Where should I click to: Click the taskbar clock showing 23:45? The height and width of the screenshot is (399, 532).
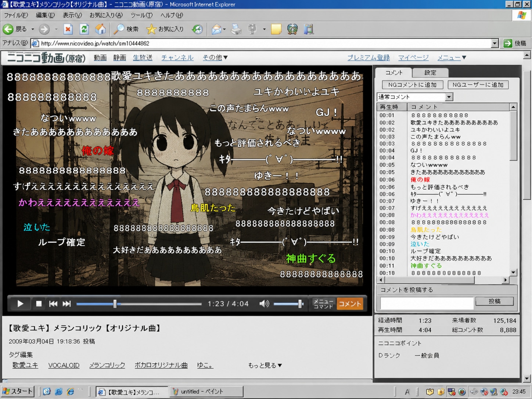pyautogui.click(x=519, y=392)
